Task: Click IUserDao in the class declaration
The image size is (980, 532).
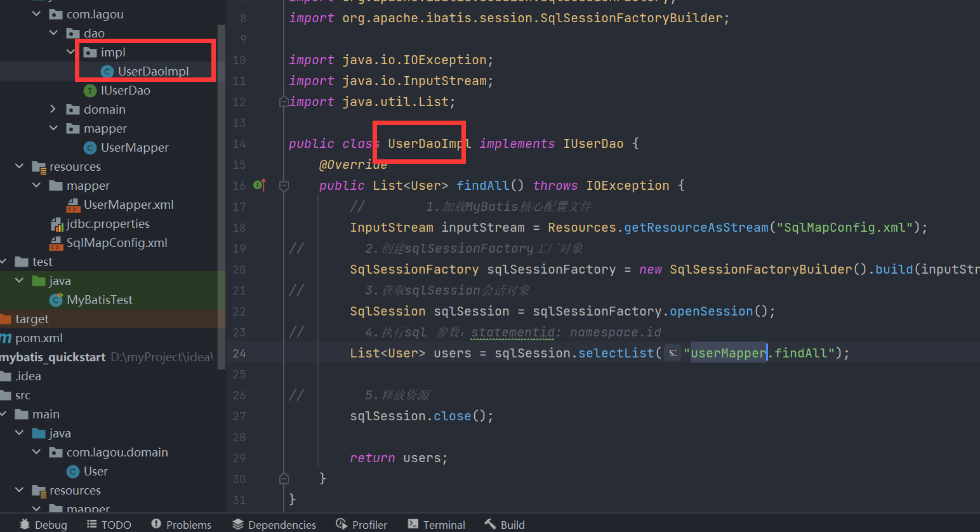Action: [x=593, y=144]
